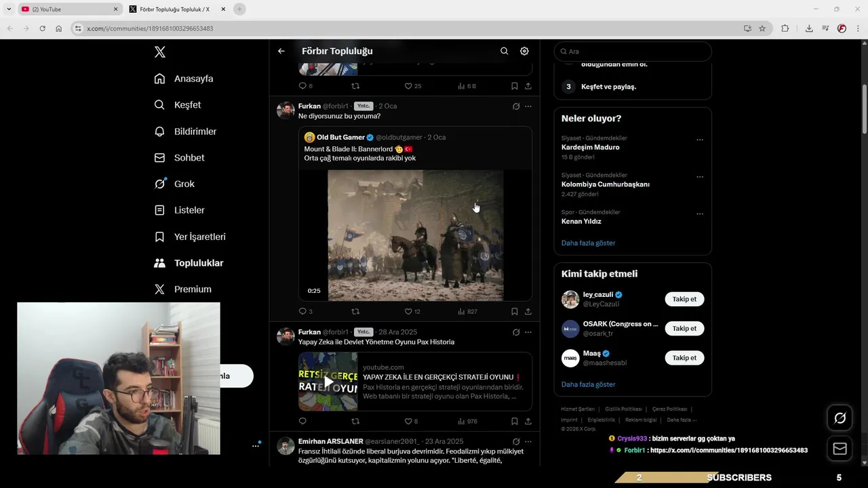Open the tab search dropdown arrow

coord(9,9)
